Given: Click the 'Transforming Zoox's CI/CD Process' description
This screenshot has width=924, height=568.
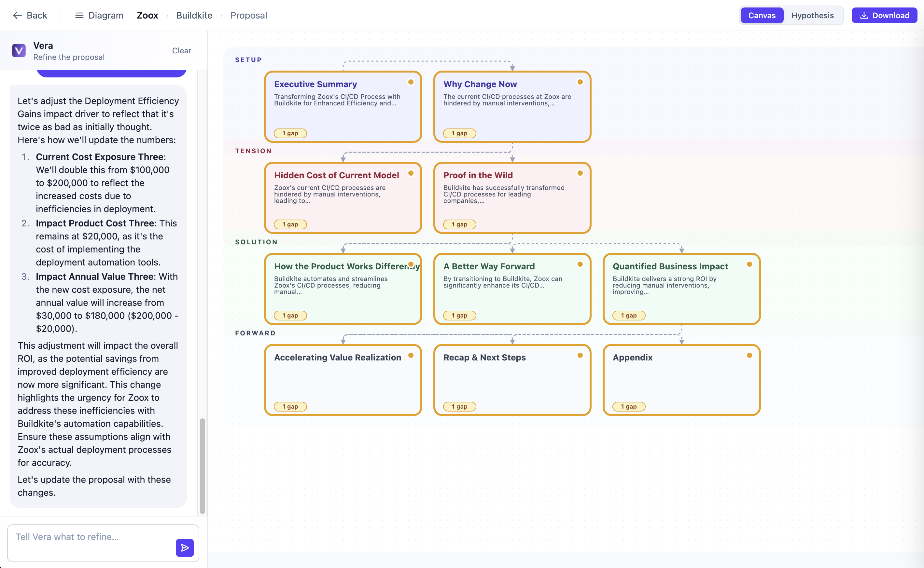Looking at the screenshot, I should pos(337,100).
